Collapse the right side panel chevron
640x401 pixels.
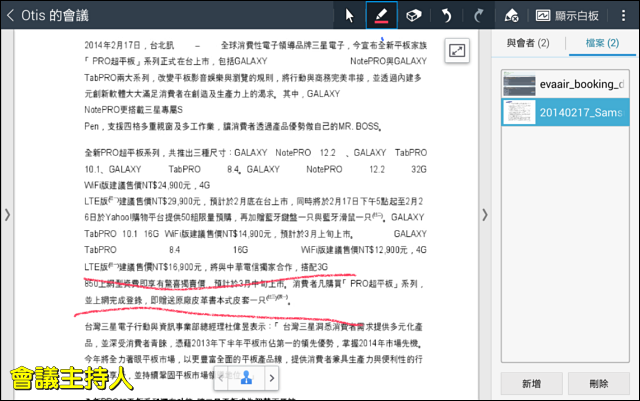pyautogui.click(x=484, y=215)
